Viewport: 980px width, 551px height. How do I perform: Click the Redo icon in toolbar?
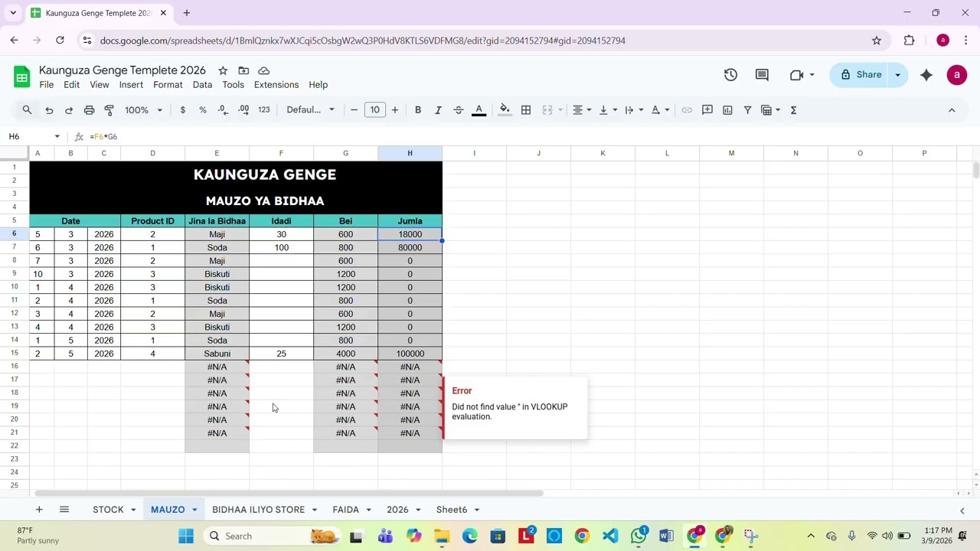69,110
